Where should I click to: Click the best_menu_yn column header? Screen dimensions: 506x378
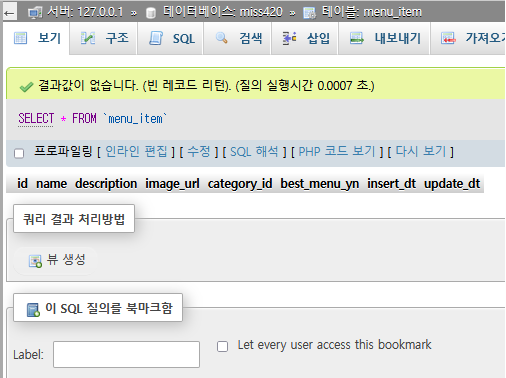click(319, 184)
